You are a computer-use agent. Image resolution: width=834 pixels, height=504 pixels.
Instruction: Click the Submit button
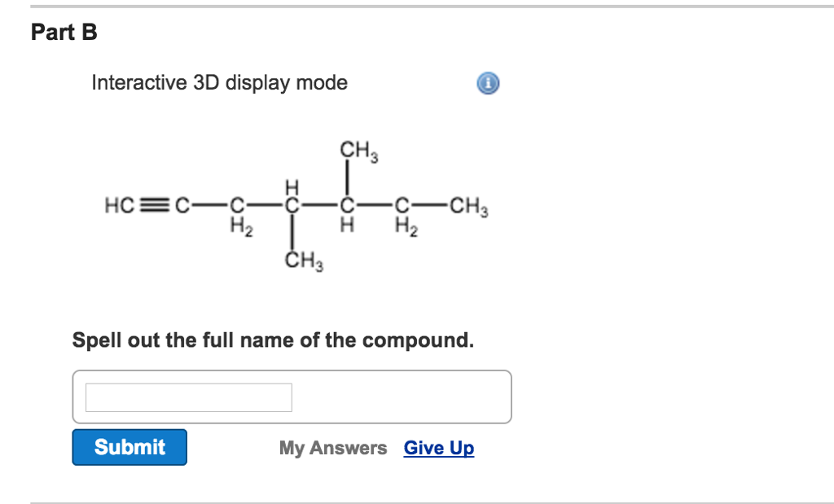pyautogui.click(x=129, y=446)
